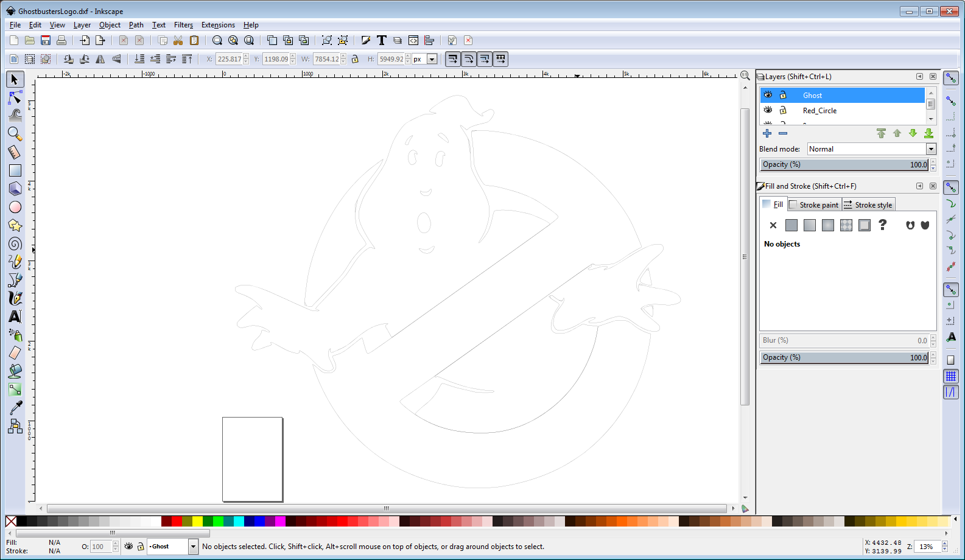Click the No paint X button
This screenshot has height=560, width=965.
click(773, 225)
